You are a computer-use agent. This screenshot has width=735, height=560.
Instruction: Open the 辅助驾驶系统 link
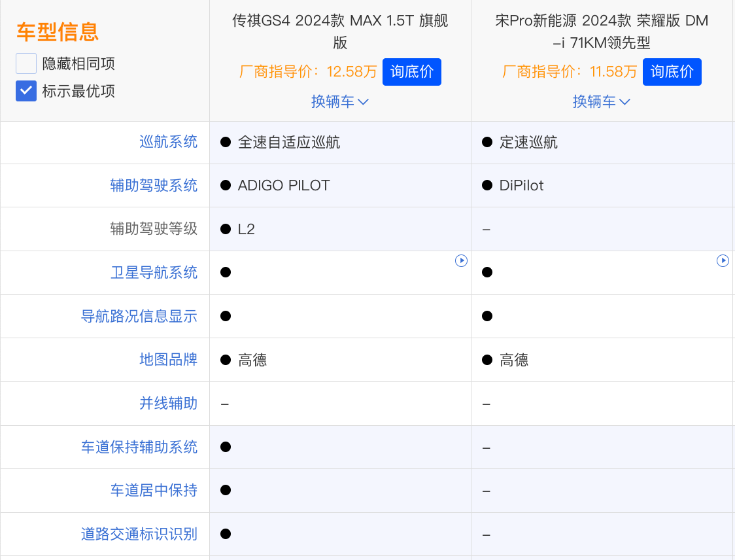[x=154, y=185]
